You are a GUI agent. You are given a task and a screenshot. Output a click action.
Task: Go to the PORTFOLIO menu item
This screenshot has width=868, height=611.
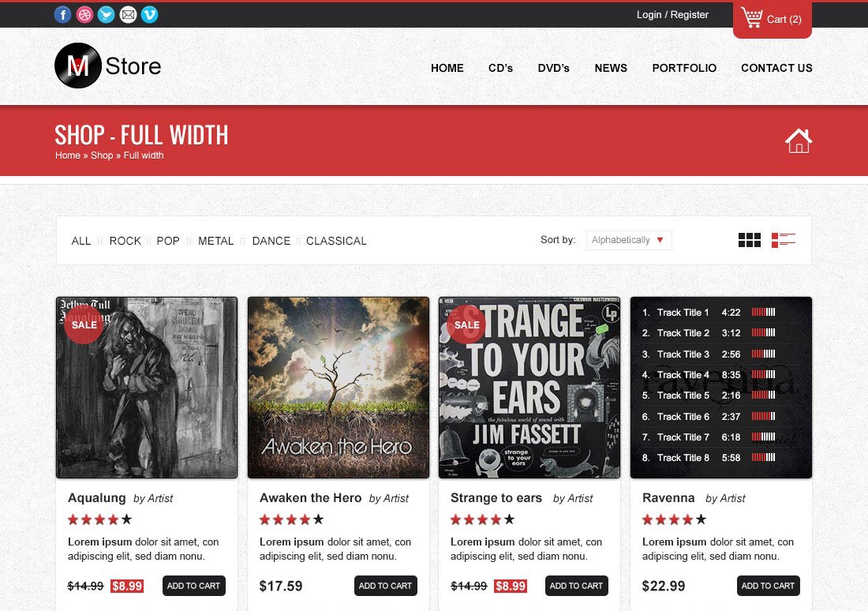click(684, 68)
